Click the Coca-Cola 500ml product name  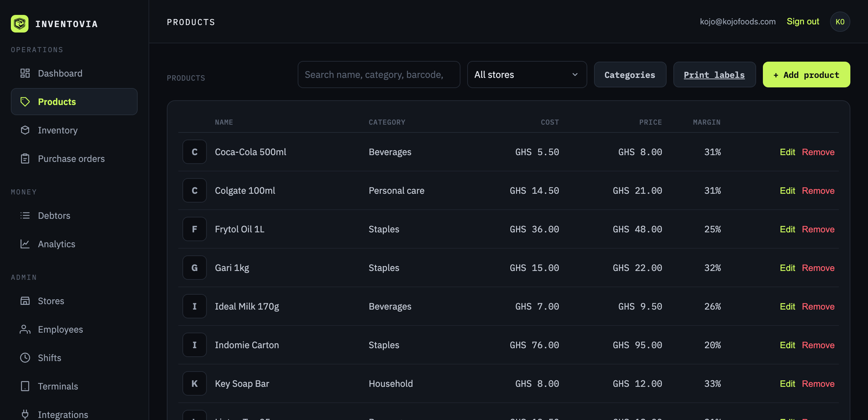[x=251, y=152]
